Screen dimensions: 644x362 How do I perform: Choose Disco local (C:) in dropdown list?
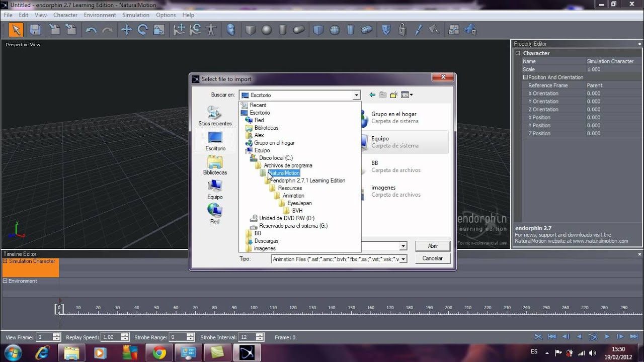[x=276, y=158]
